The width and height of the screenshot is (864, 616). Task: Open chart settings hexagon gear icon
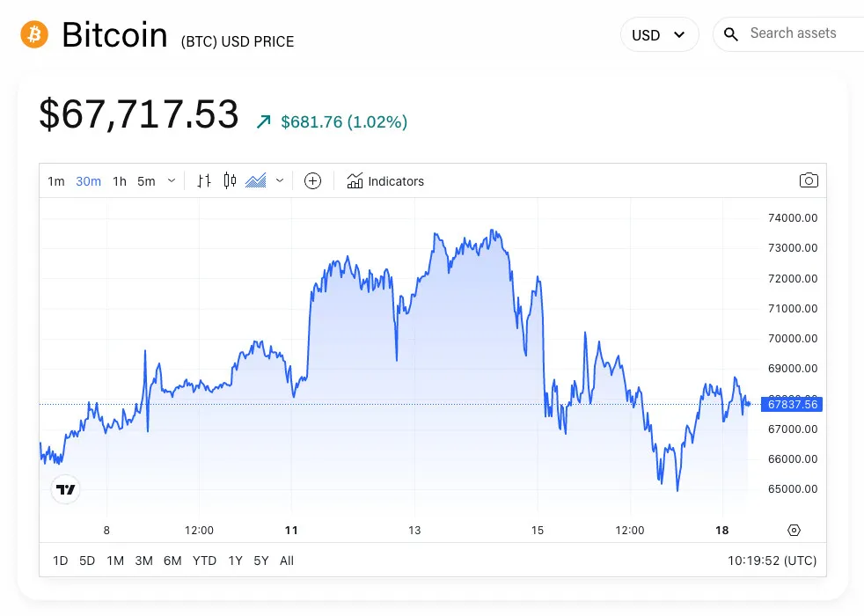tap(794, 530)
